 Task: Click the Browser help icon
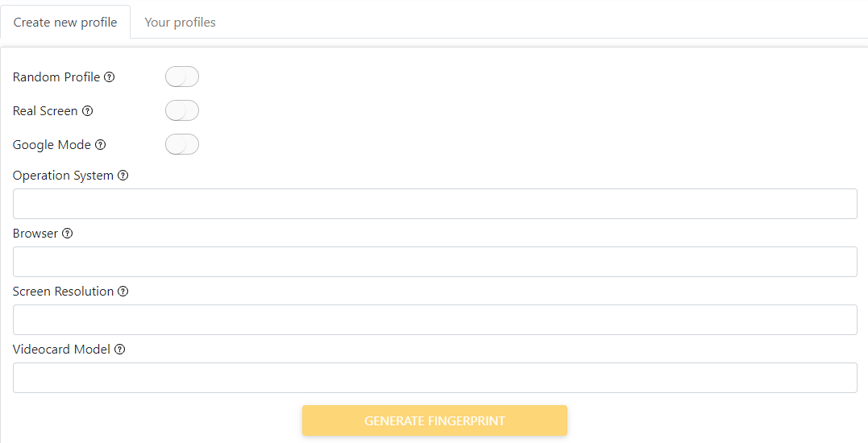tap(67, 234)
